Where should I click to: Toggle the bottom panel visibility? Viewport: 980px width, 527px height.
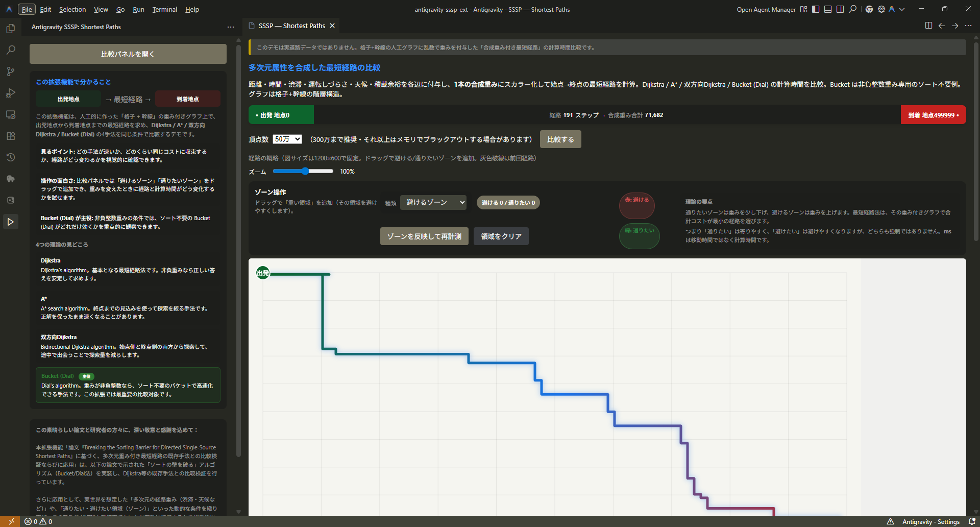[827, 9]
